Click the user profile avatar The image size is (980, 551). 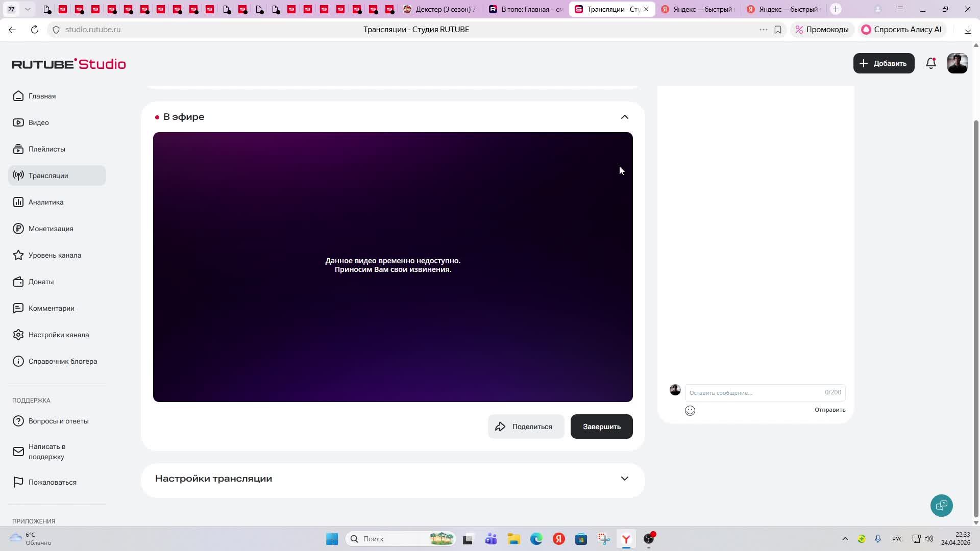tap(957, 63)
